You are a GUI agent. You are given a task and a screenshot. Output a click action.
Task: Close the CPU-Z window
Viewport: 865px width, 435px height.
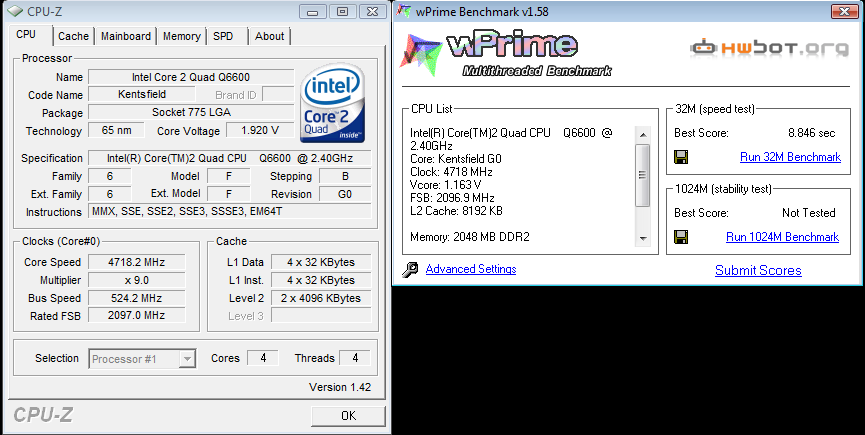coord(372,11)
